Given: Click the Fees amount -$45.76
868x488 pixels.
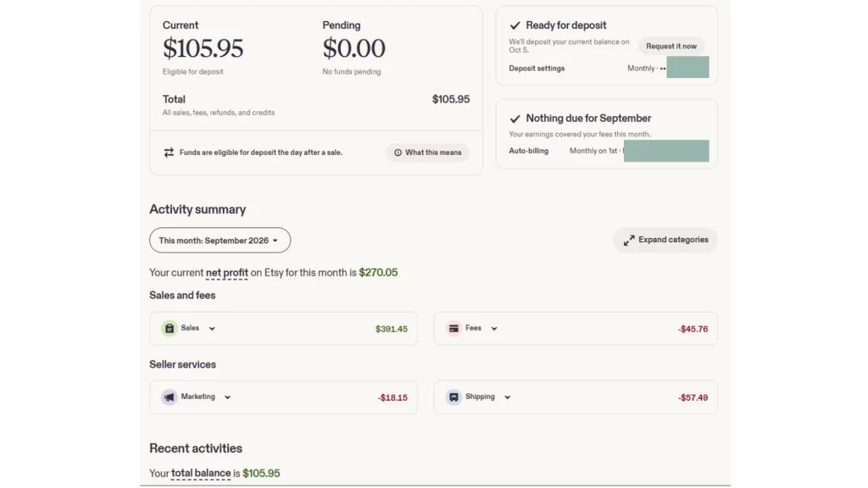Looking at the screenshot, I should 693,329.
